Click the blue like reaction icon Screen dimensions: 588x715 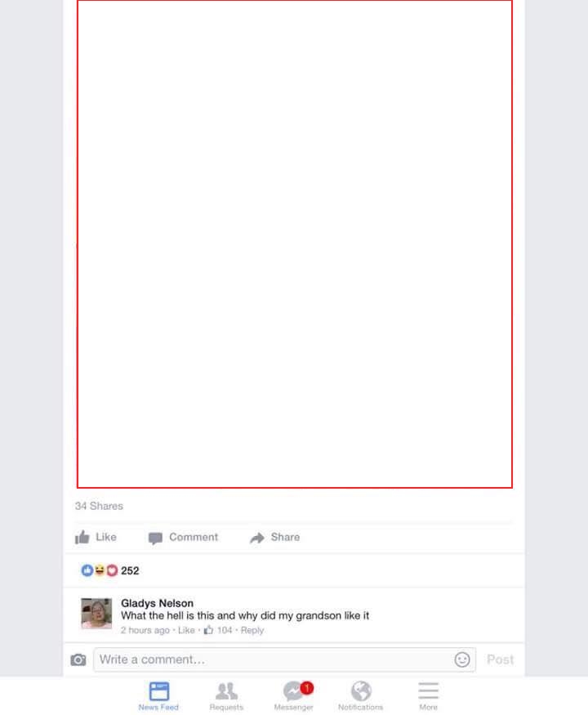87,570
